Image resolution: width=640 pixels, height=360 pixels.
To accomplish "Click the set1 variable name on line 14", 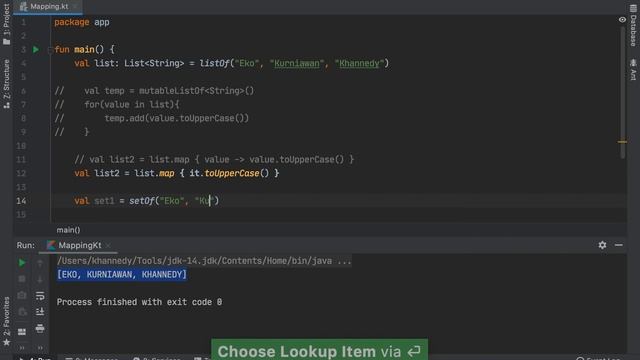I will pyautogui.click(x=104, y=200).
